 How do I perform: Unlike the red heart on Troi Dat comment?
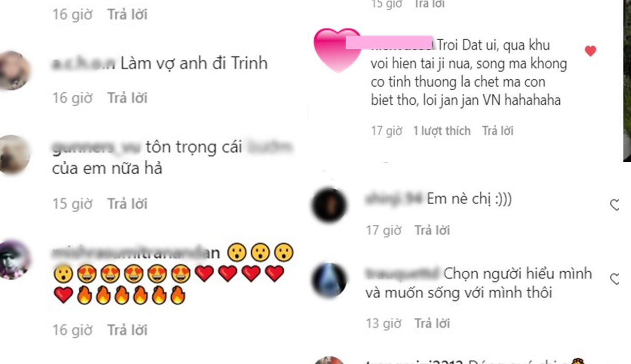tap(590, 51)
